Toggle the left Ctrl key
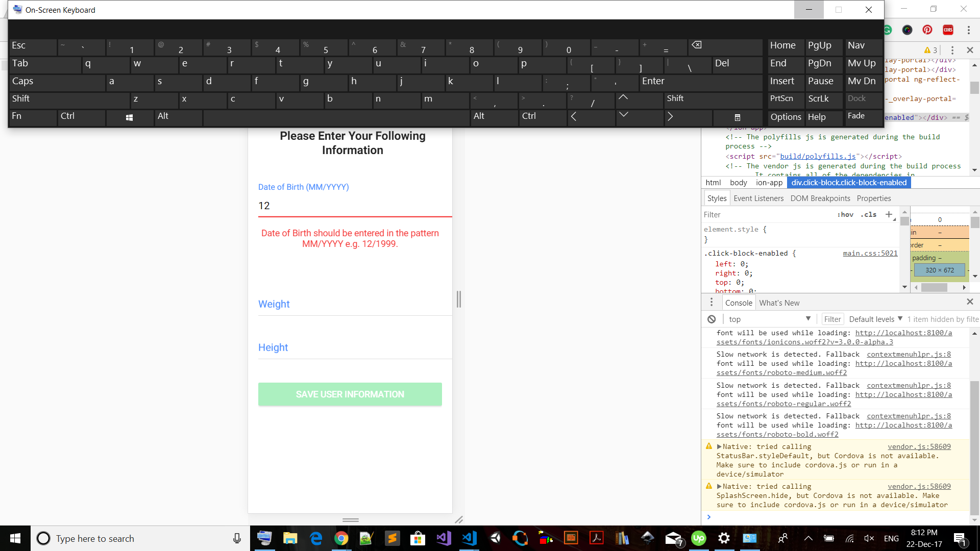980x551 pixels. [82, 117]
